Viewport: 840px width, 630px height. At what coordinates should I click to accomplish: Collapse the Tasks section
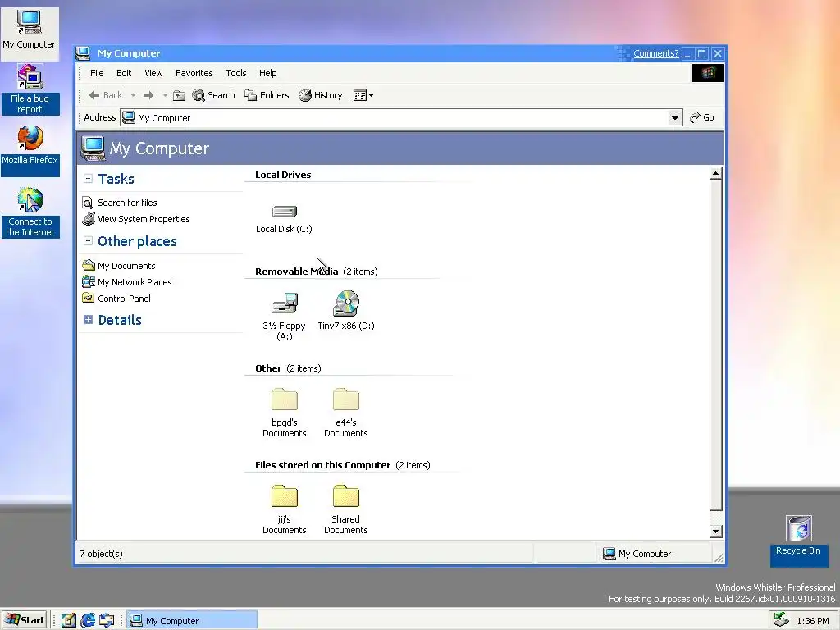click(x=88, y=179)
